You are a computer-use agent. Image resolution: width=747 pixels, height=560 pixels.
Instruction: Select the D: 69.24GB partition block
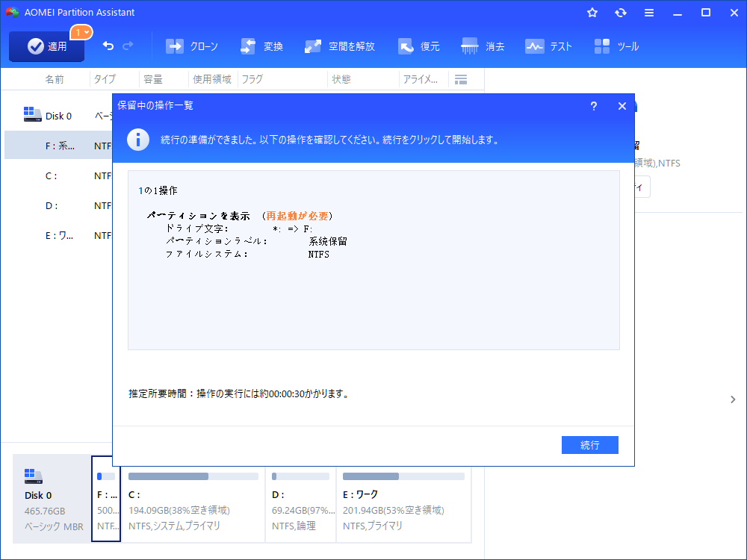click(300, 505)
